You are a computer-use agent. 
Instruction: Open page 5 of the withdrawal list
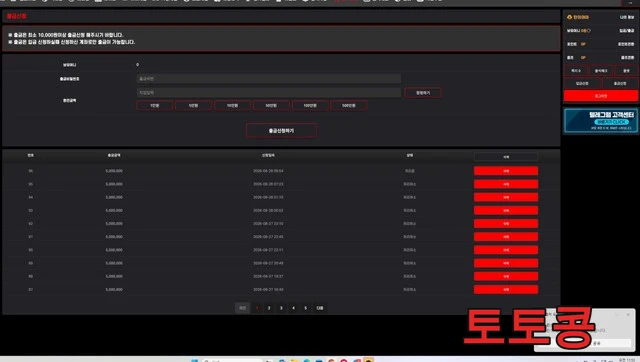[305, 308]
